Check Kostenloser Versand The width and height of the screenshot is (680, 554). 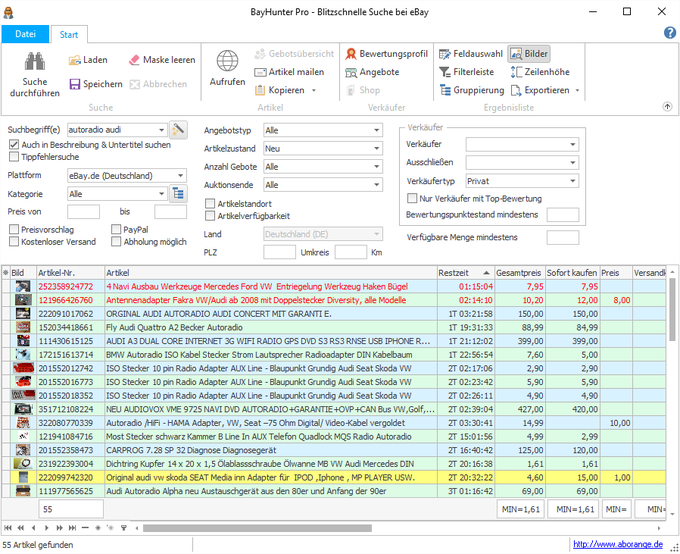point(14,242)
